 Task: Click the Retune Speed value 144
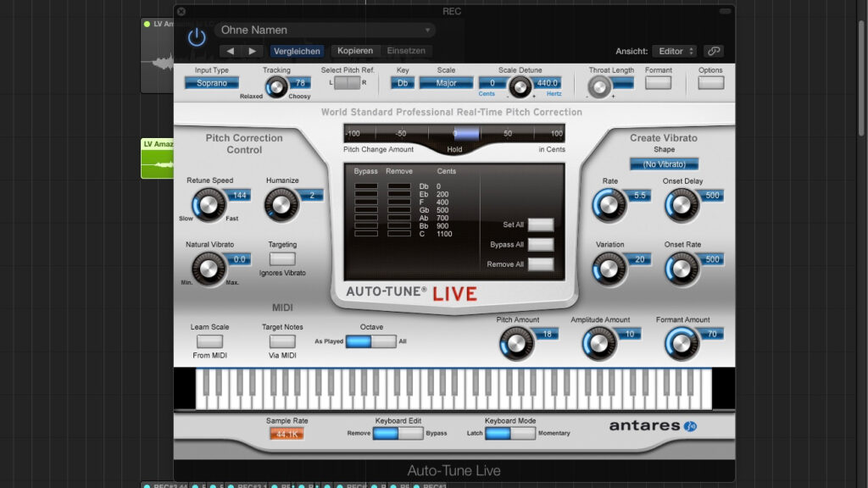point(239,196)
